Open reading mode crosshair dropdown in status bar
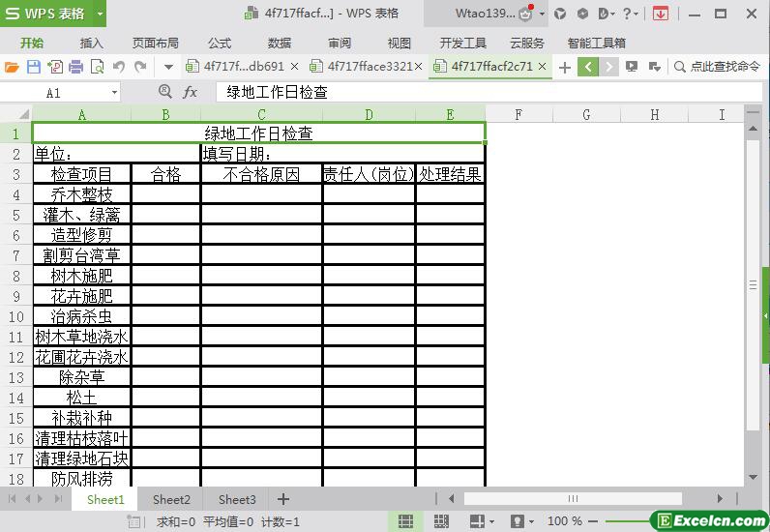Viewport: 770px width, 532px height. coord(482,521)
